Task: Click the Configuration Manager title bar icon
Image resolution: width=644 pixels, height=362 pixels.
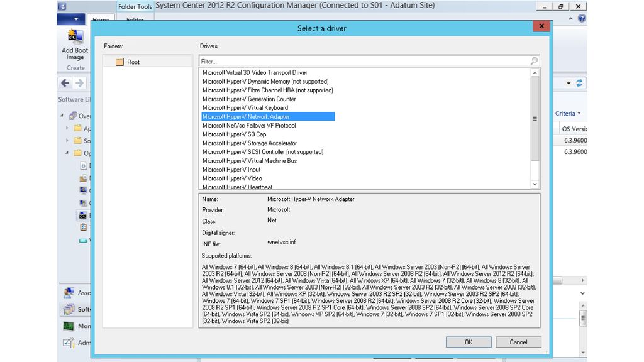Action: 62,6
